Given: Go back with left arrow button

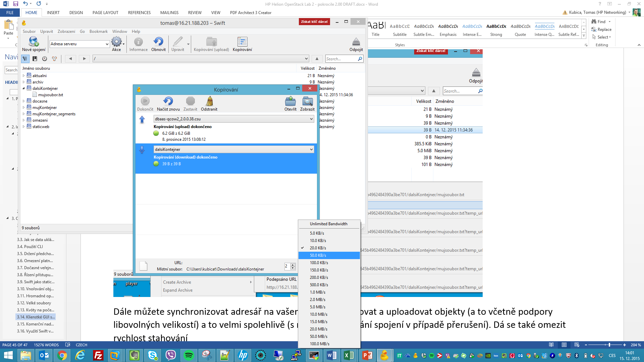Looking at the screenshot, I should (x=70, y=59).
